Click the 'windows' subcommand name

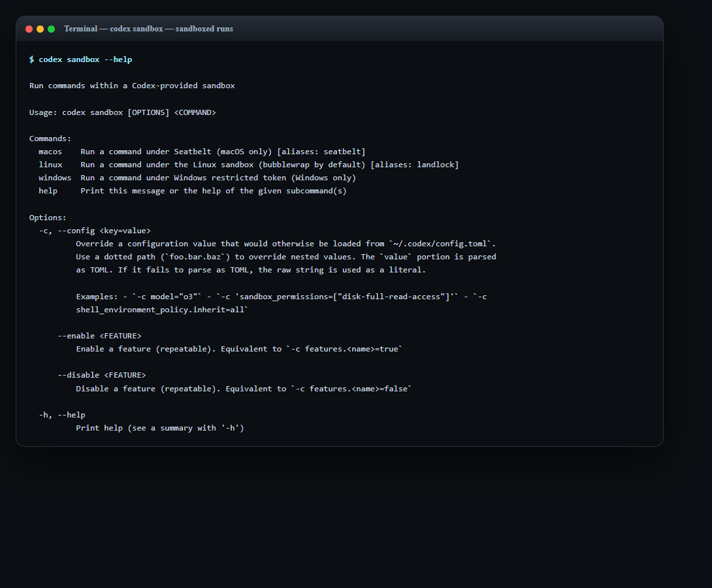click(x=55, y=178)
